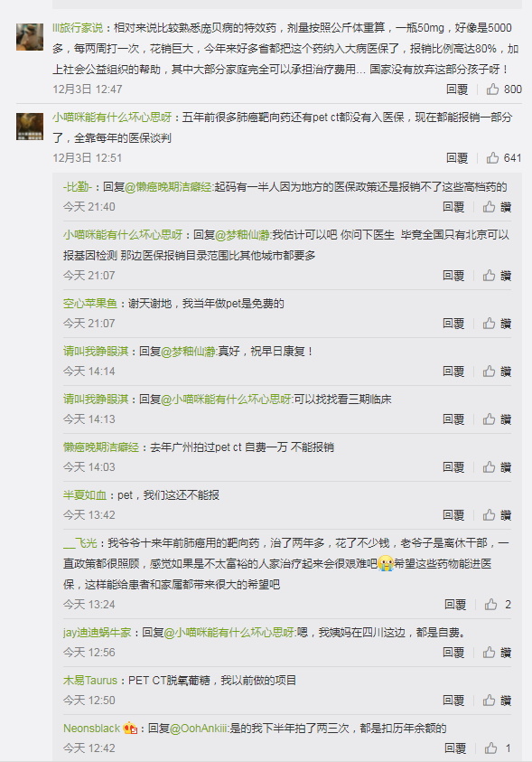This screenshot has height=762, width=532.
Task: Like __飞光 comment with 2 likes
Action: tap(490, 604)
